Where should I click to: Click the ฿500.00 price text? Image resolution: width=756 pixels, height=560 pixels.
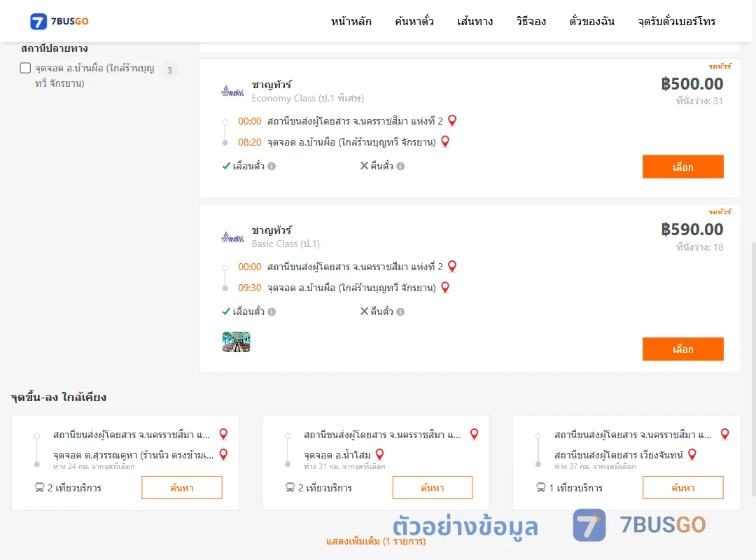[692, 84]
